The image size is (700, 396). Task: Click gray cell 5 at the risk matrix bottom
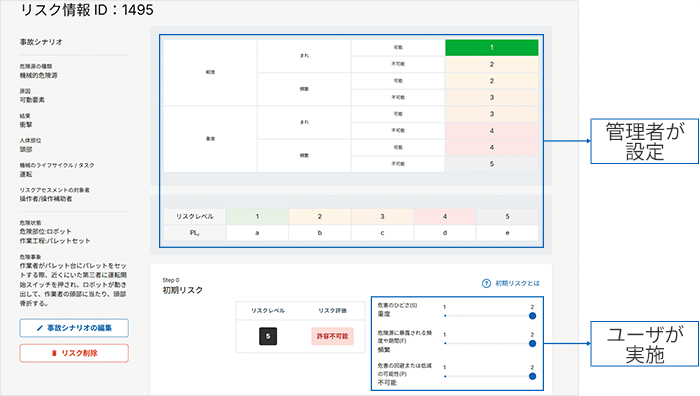coord(492,164)
